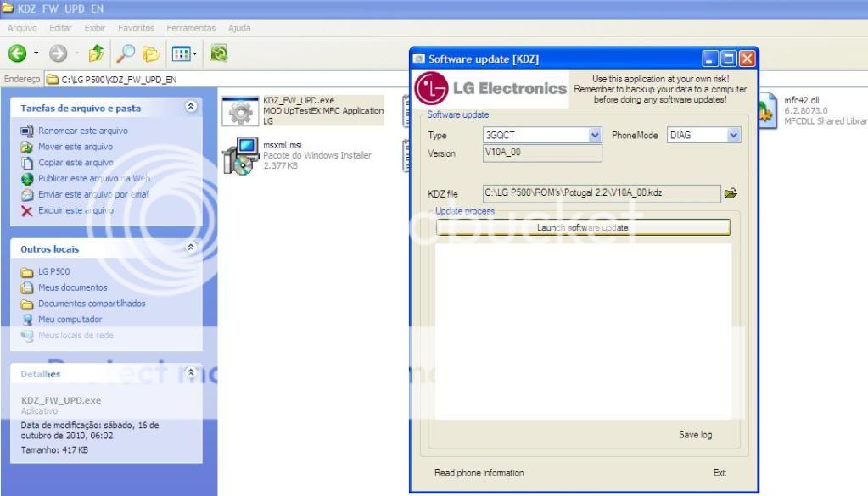This screenshot has width=868, height=496.
Task: Open the Ferramentas menu
Action: point(191,28)
